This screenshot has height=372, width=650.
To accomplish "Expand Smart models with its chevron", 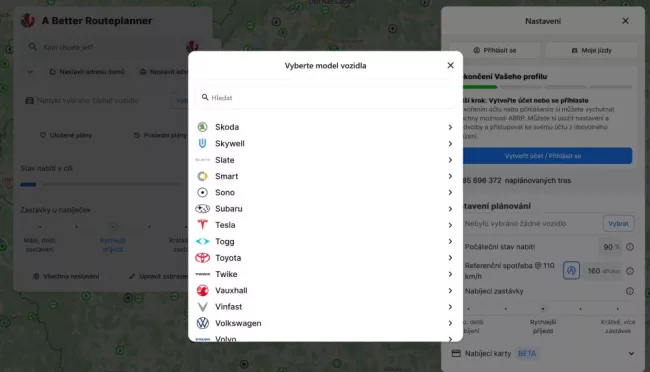I will click(450, 176).
